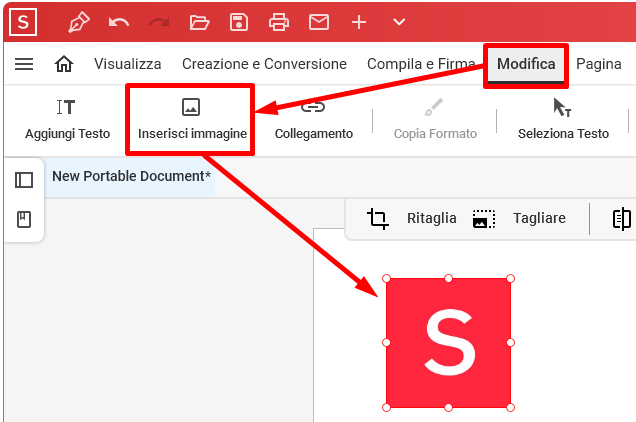The height and width of the screenshot is (422, 636).
Task: Click the Soda PDF logo icon
Action: 23,22
